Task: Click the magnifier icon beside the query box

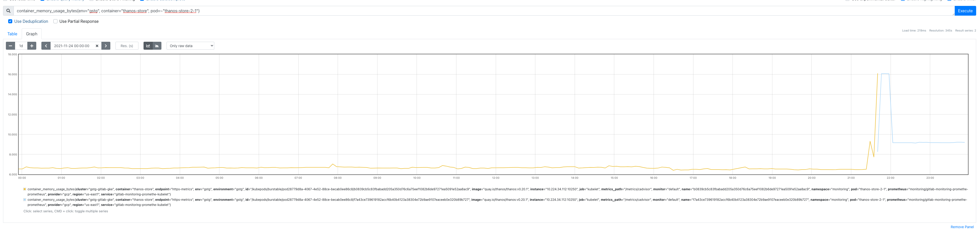Action: 8,11
